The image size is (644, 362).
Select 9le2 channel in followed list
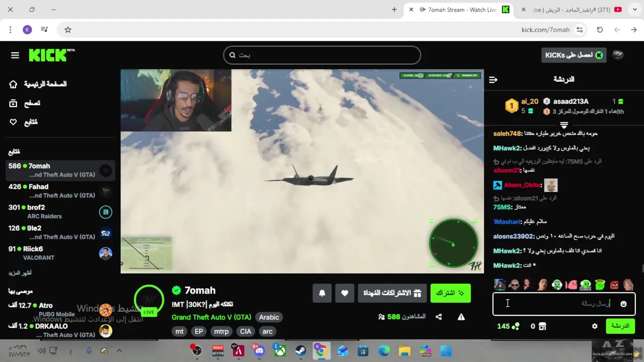pyautogui.click(x=60, y=232)
